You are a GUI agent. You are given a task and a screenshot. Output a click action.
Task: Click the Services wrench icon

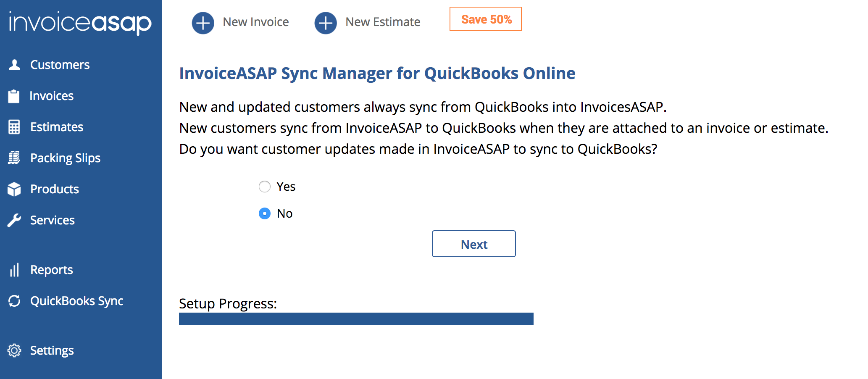14,220
